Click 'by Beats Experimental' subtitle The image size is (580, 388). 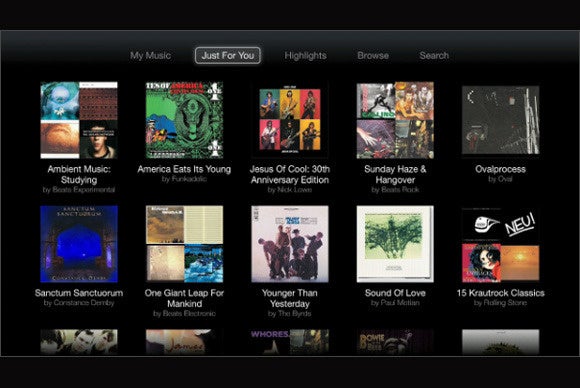tap(79, 190)
